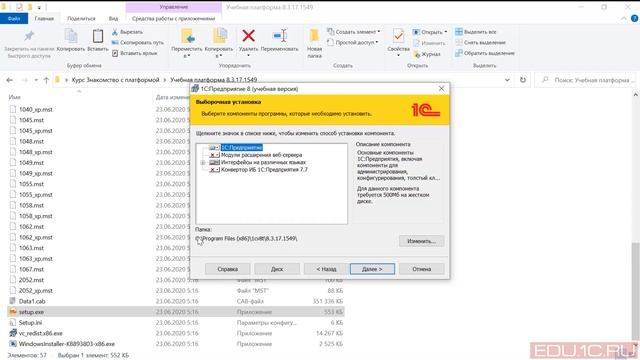
Task: Switch to the Вид ribbon tab
Action: (x=113, y=18)
